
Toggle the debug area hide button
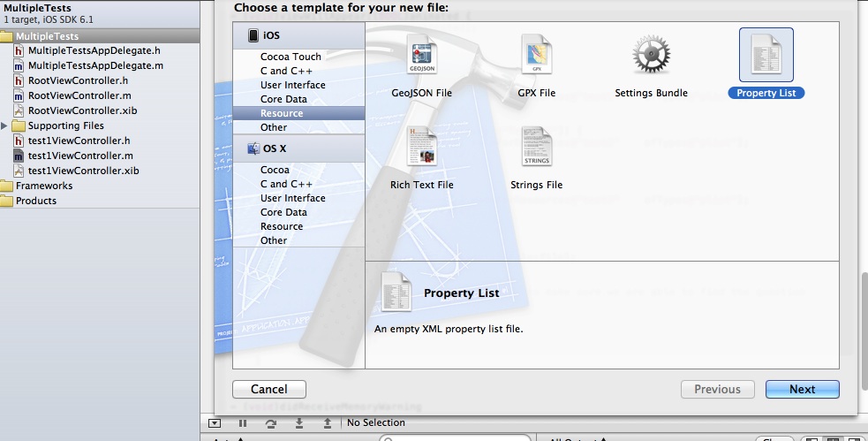215,423
